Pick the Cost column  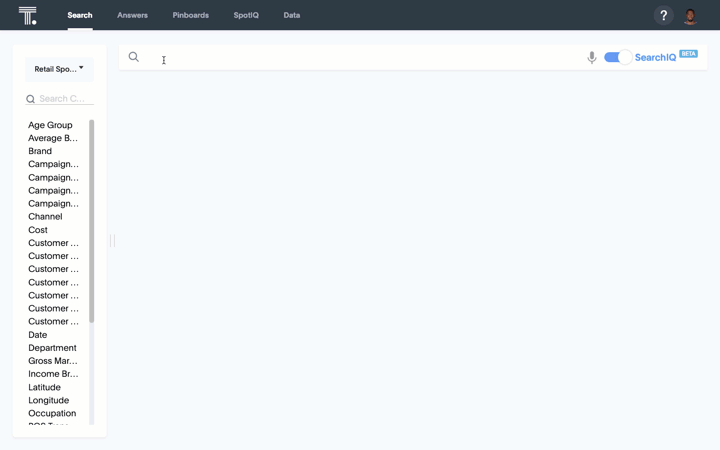tap(38, 230)
